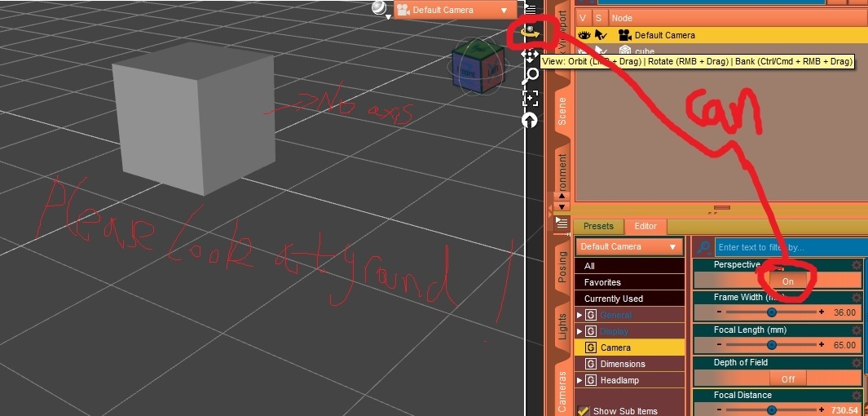The height and width of the screenshot is (416, 868).
Task: Expand the Headlamp property group arrow
Action: [579, 380]
